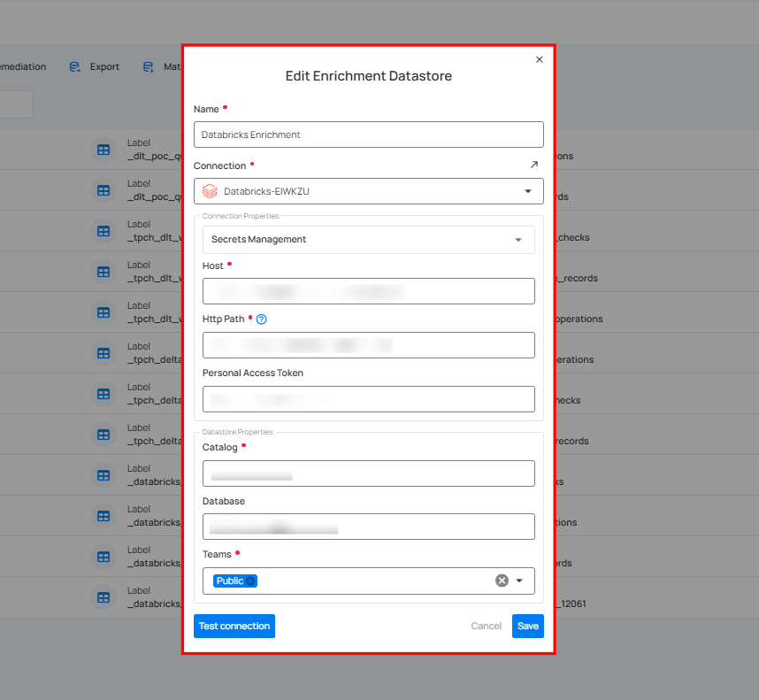This screenshot has width=759, height=700.
Task: Open the Teams dropdown arrow
Action: pos(519,581)
